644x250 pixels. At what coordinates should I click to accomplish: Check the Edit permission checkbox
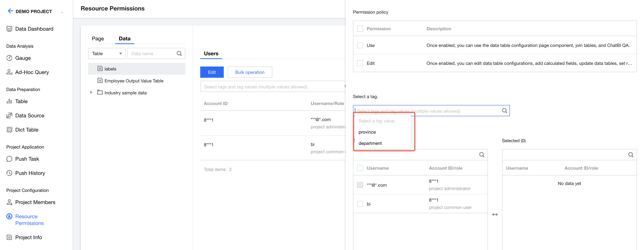click(360, 63)
